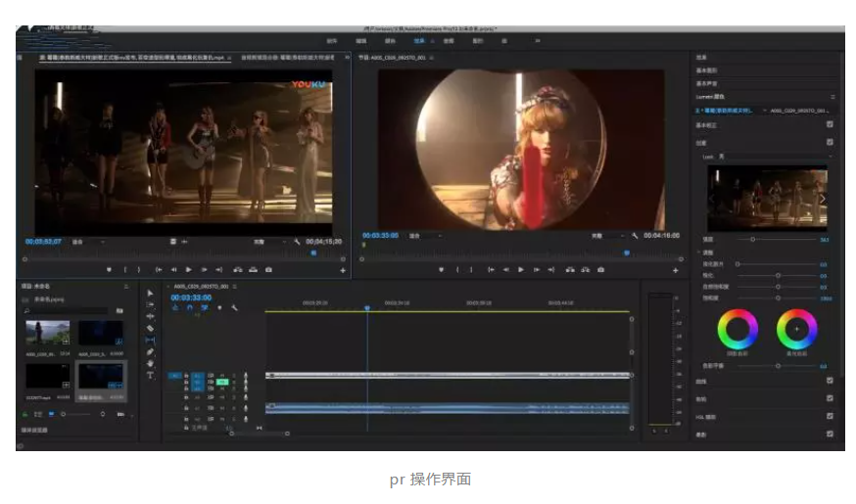Screen dimensions: 856x504
Task: Mark In point in Source monitor
Action: (x=125, y=269)
